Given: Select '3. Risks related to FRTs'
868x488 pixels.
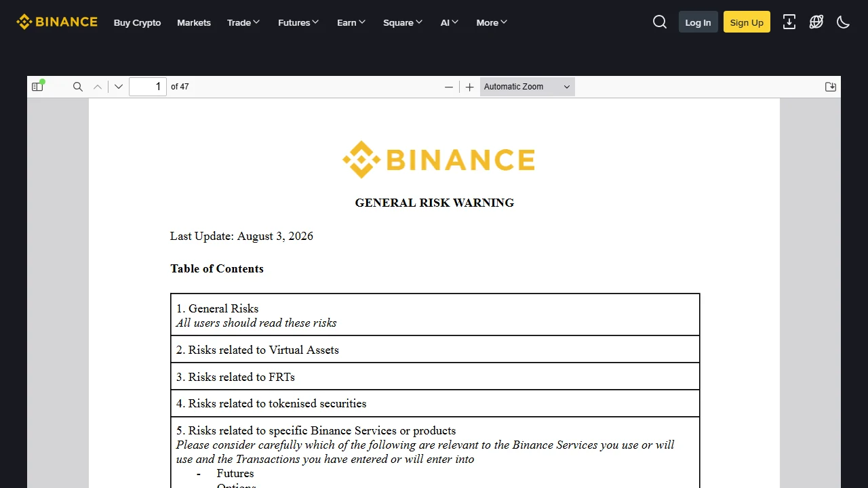Looking at the screenshot, I should pyautogui.click(x=435, y=377).
